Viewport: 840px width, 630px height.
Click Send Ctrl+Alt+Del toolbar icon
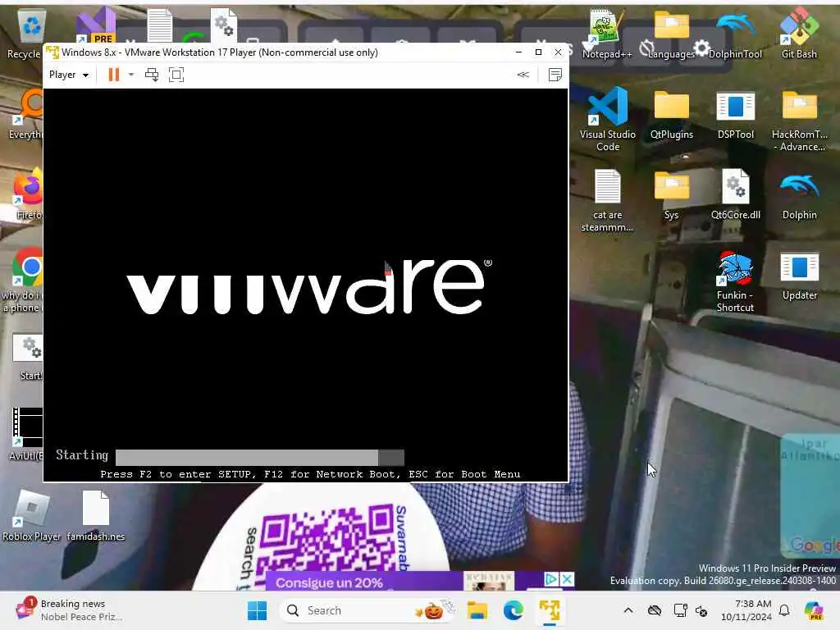click(x=152, y=75)
